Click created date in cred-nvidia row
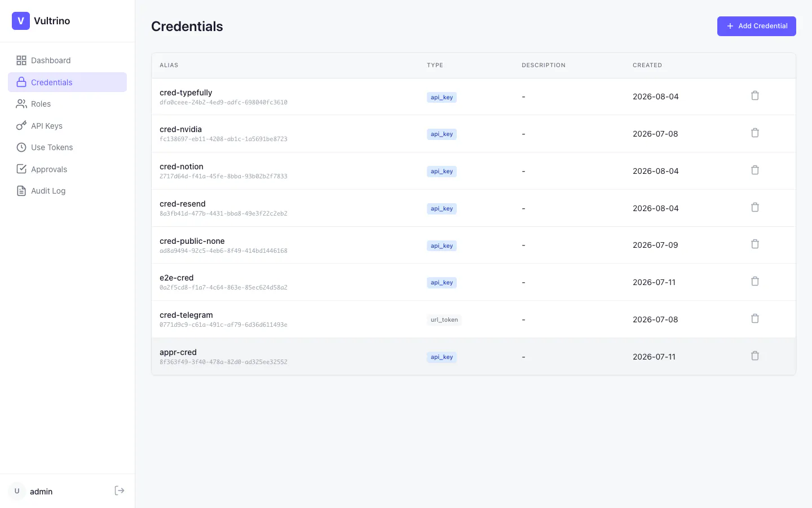Screen dimensions: 812x508 [x=655, y=134]
